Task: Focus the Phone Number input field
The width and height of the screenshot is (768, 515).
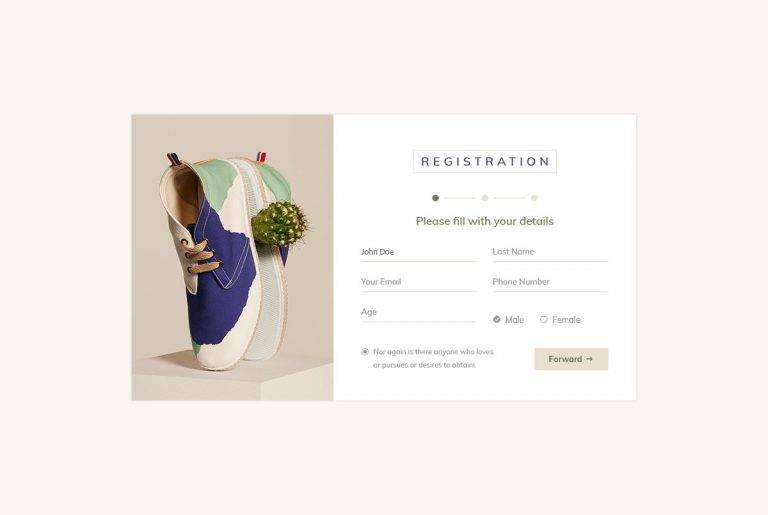Action: (549, 282)
